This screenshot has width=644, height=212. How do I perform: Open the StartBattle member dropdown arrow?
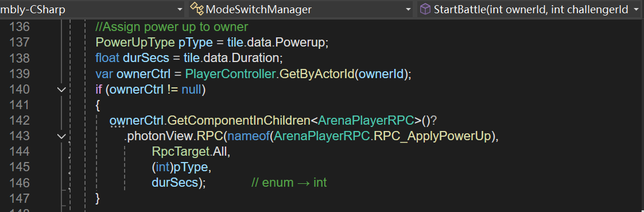[x=636, y=9]
